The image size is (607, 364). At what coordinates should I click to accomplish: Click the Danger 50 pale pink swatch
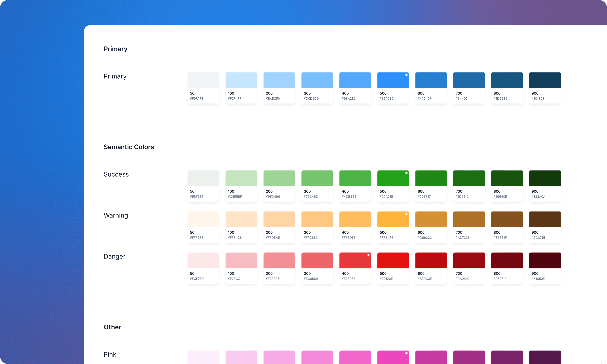tap(203, 261)
